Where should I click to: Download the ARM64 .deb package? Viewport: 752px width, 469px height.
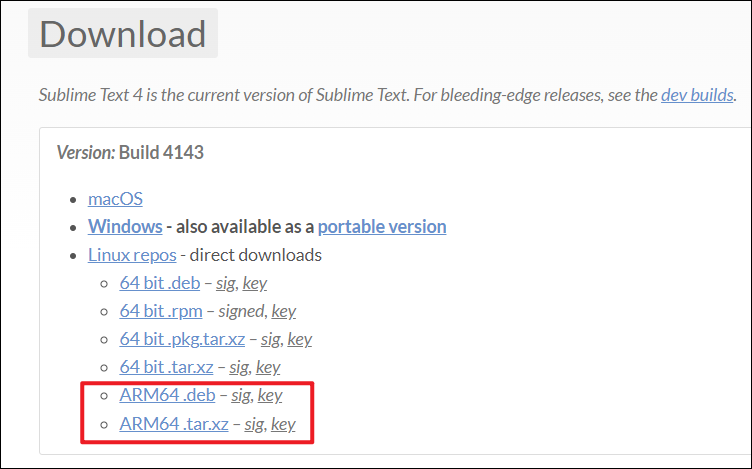tap(167, 395)
